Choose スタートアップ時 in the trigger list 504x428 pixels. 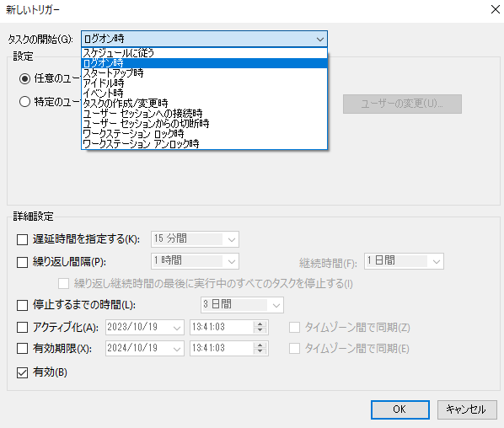pos(205,73)
